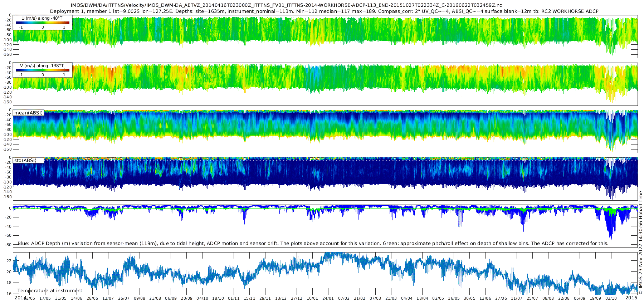Click the '22/08' date tick
This screenshot has height=304, width=644.
click(565, 299)
